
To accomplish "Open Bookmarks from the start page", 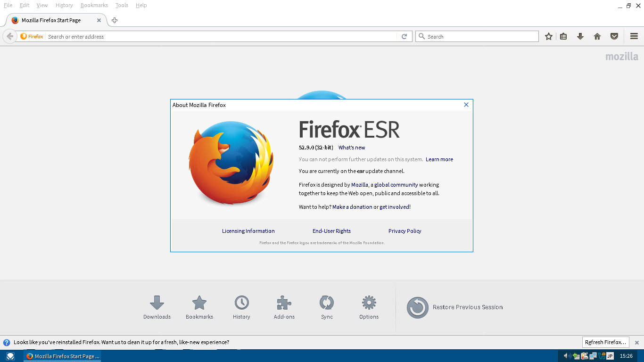I will [199, 307].
